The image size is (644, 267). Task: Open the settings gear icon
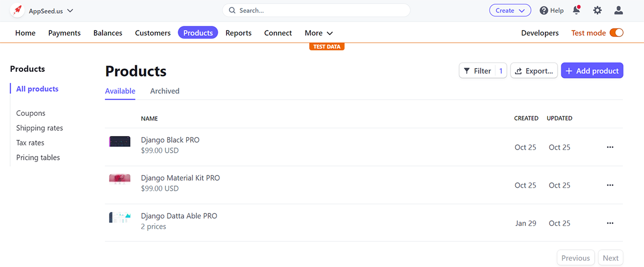pyautogui.click(x=597, y=10)
